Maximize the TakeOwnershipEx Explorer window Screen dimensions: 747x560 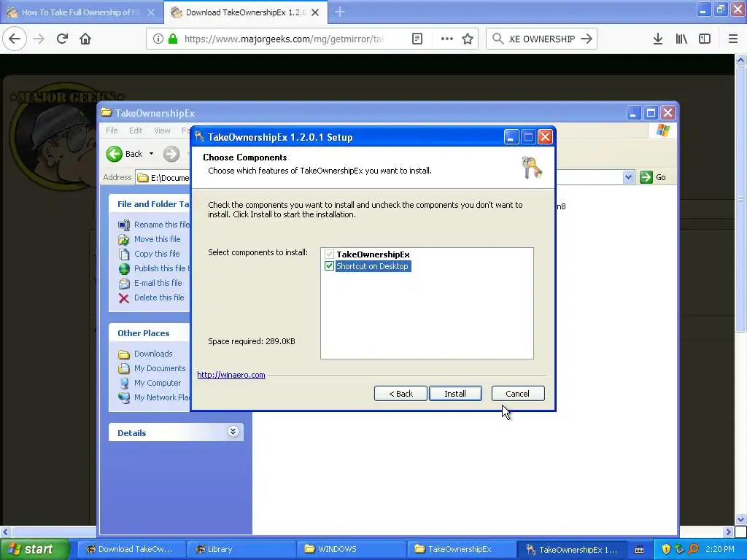650,113
